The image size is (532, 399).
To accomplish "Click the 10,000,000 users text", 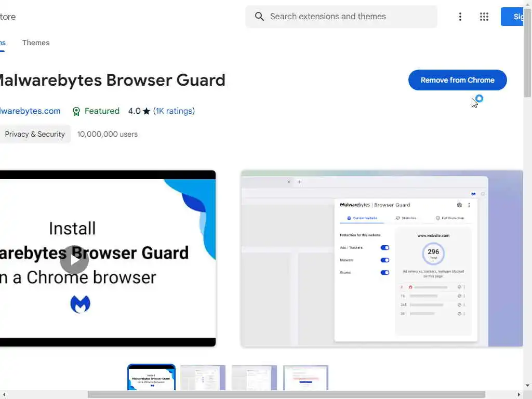I will coord(108,134).
